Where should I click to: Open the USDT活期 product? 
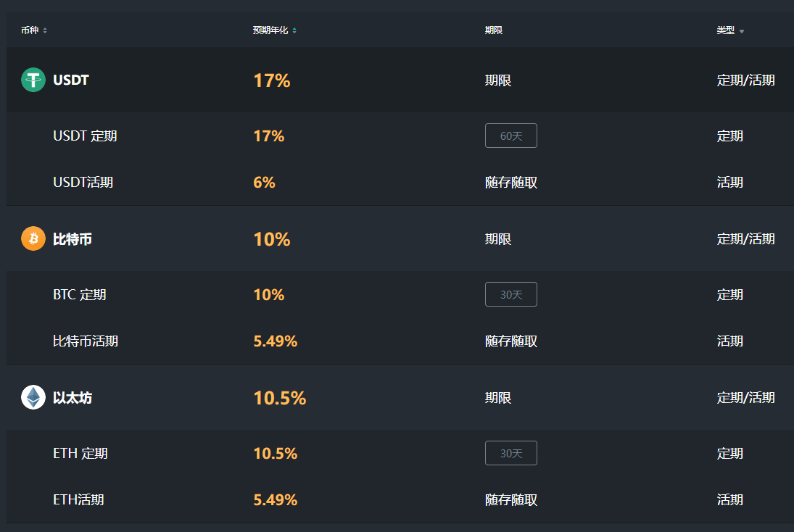point(83,182)
